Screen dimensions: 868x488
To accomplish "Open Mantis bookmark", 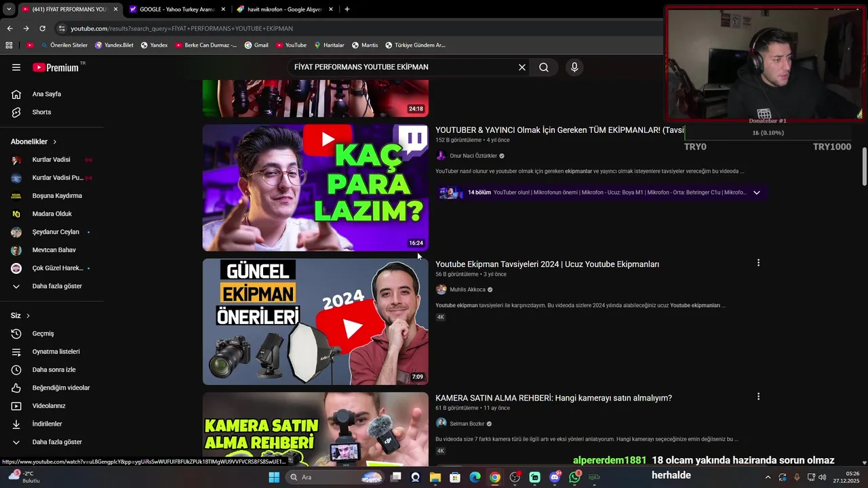I will tap(365, 45).
